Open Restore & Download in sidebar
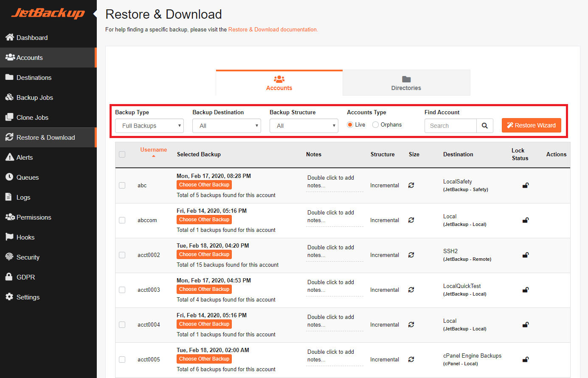Viewport: 588px width, 378px height. 48,137
